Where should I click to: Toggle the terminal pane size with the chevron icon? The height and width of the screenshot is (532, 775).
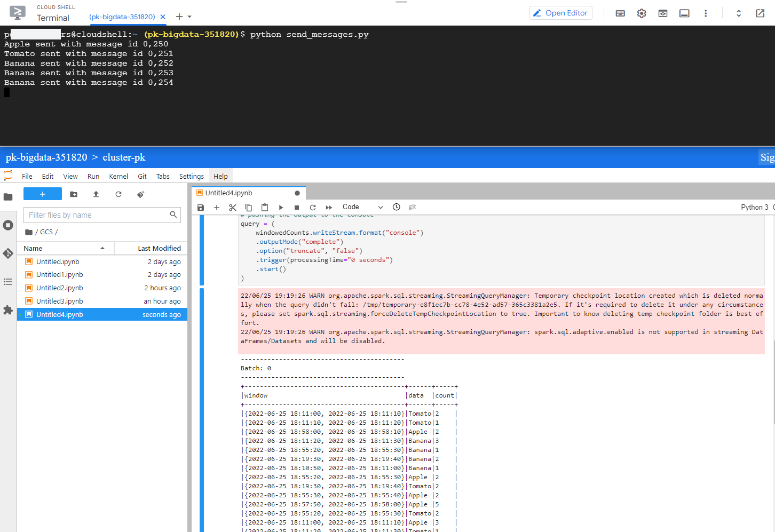(738, 13)
